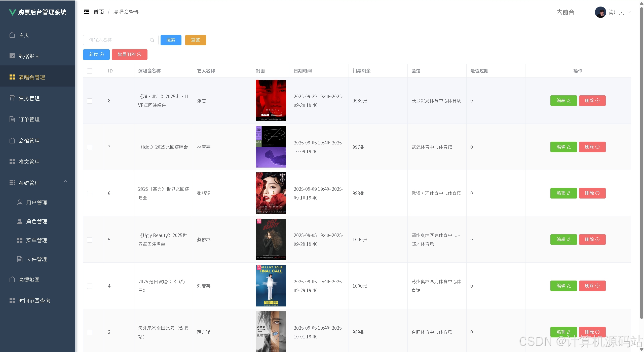
Task: Click the 角色管理 user icon
Action: point(20,221)
